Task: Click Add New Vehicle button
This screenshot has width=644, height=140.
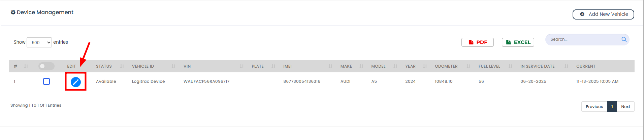Action: pyautogui.click(x=603, y=14)
